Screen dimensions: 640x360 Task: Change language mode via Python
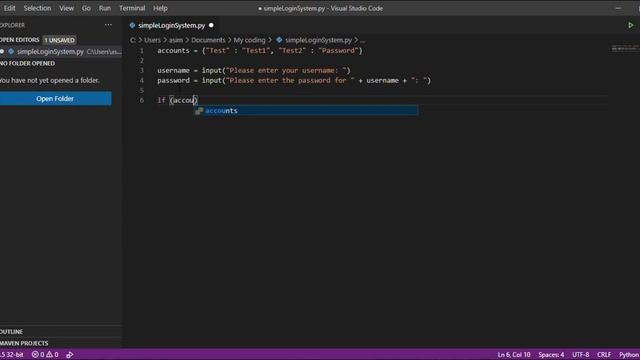[x=629, y=355]
